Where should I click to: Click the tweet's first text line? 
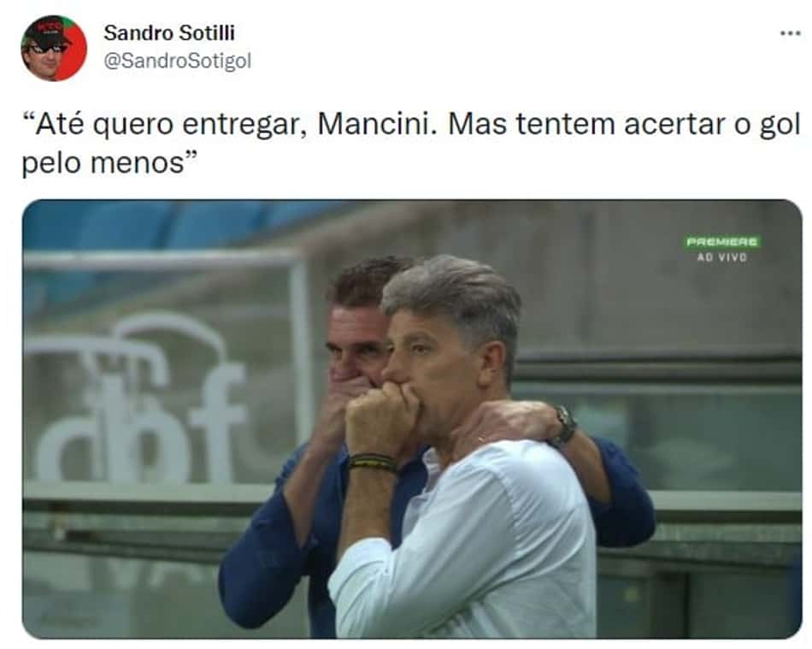tap(412, 125)
